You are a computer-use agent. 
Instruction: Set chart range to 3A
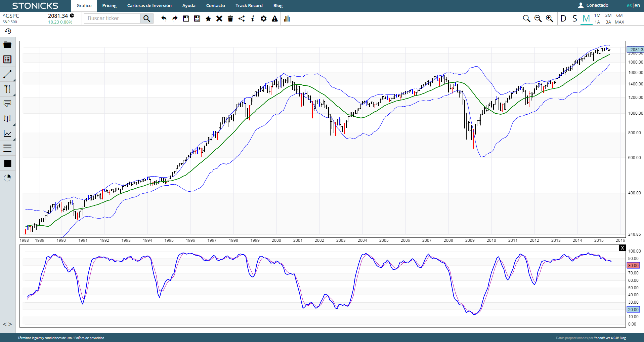(608, 22)
